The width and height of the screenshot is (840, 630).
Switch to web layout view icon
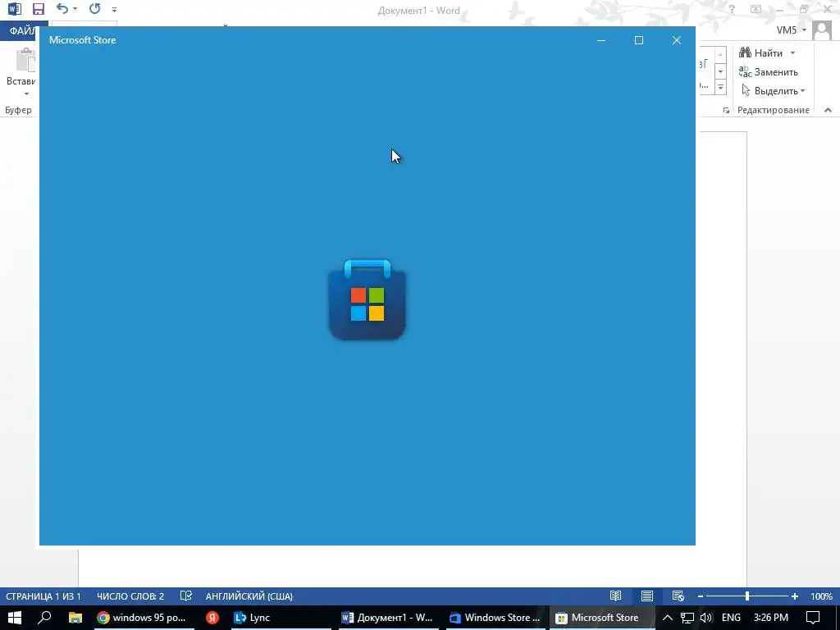coord(678,596)
